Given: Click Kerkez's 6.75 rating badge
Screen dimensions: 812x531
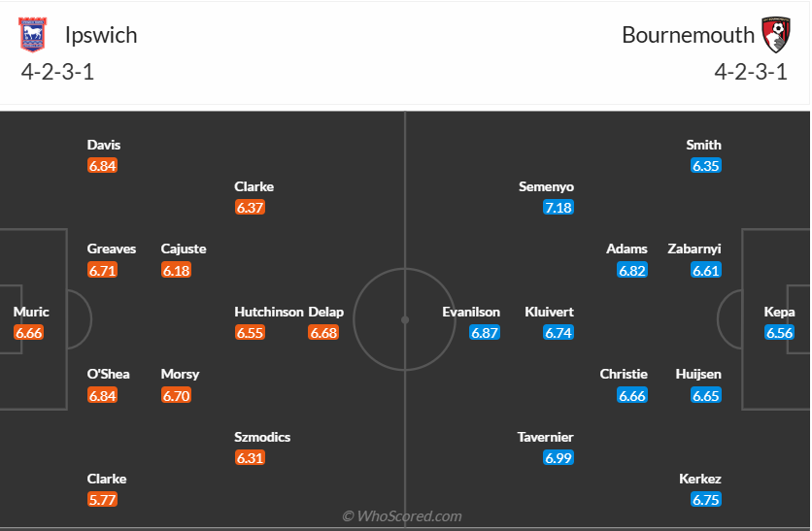Looking at the screenshot, I should pos(706,500).
